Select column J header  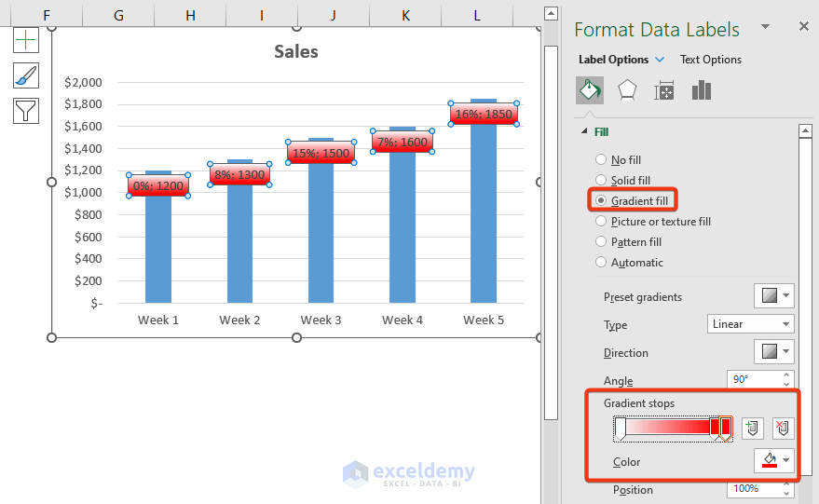[334, 15]
